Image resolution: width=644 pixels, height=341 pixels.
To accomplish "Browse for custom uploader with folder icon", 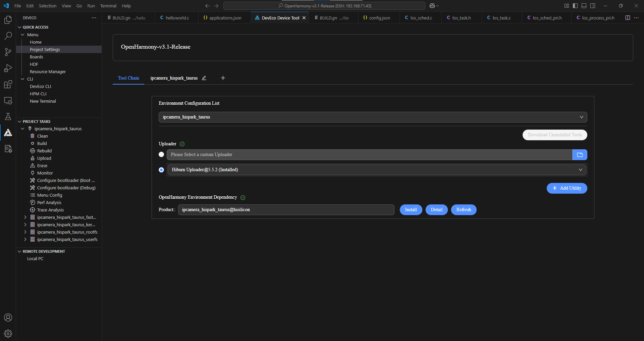I will 580,155.
